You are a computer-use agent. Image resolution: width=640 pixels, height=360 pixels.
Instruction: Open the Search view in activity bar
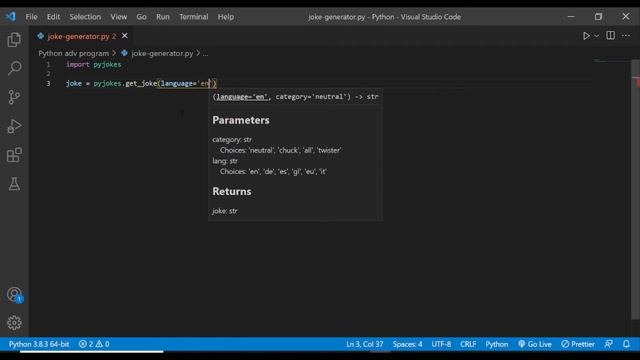click(x=14, y=68)
